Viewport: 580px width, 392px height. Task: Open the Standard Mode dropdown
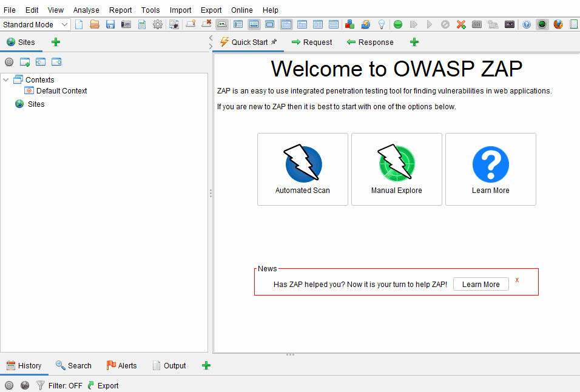tap(36, 25)
